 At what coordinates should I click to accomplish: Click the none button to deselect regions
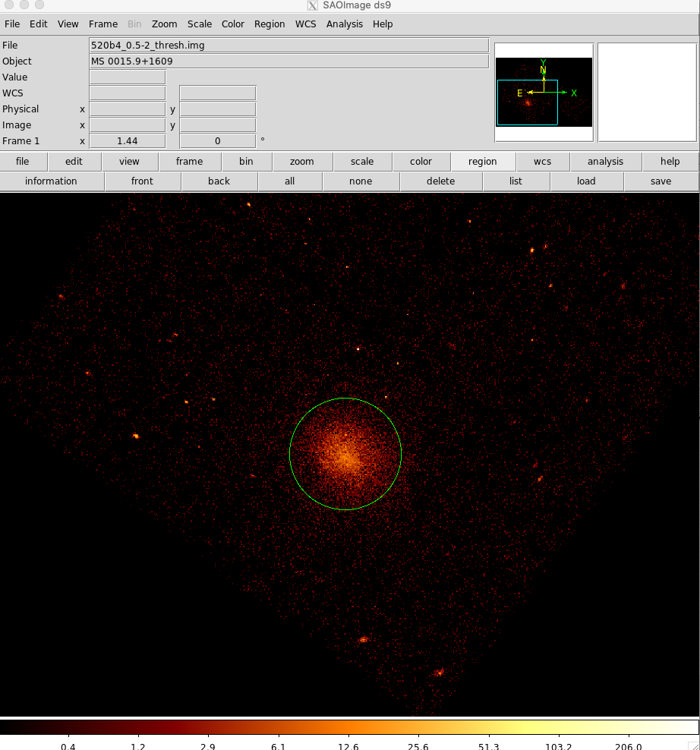[361, 181]
